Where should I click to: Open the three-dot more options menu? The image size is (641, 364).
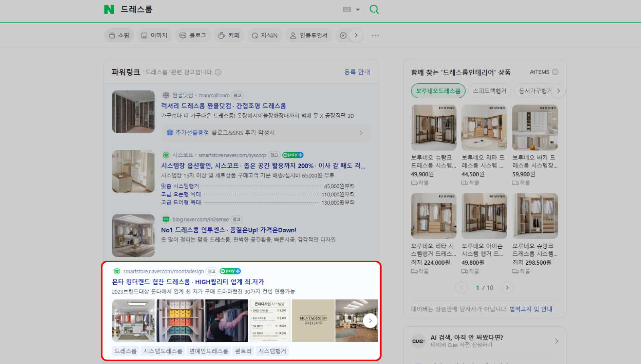pos(375,35)
